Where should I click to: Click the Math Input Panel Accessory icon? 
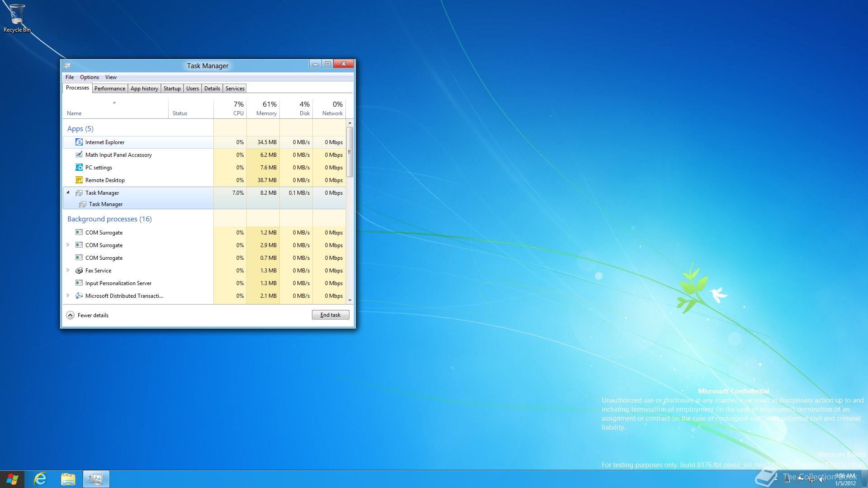(79, 155)
